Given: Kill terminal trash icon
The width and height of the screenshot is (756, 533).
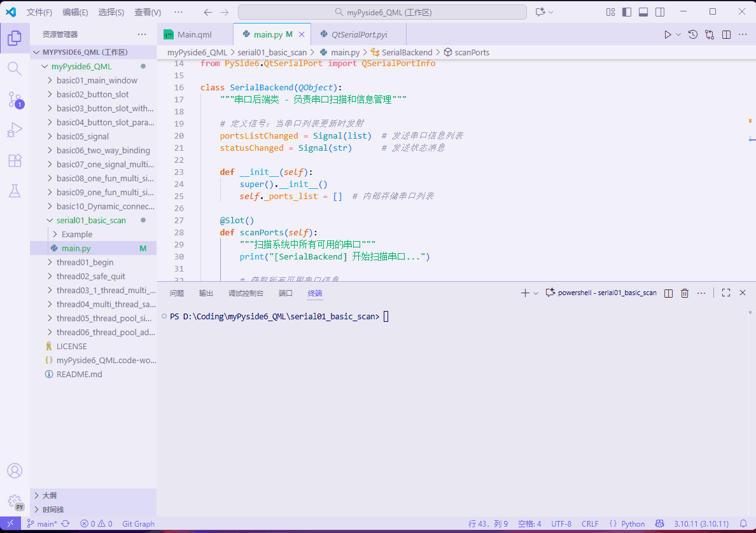Looking at the screenshot, I should 685,293.
